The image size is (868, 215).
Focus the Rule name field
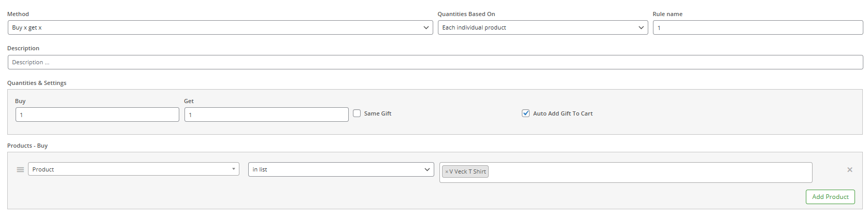coord(758,27)
